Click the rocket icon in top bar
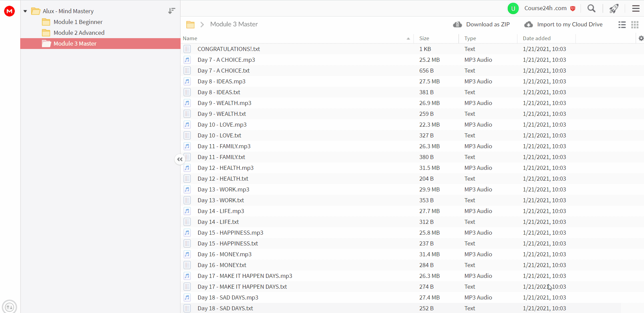 click(614, 8)
